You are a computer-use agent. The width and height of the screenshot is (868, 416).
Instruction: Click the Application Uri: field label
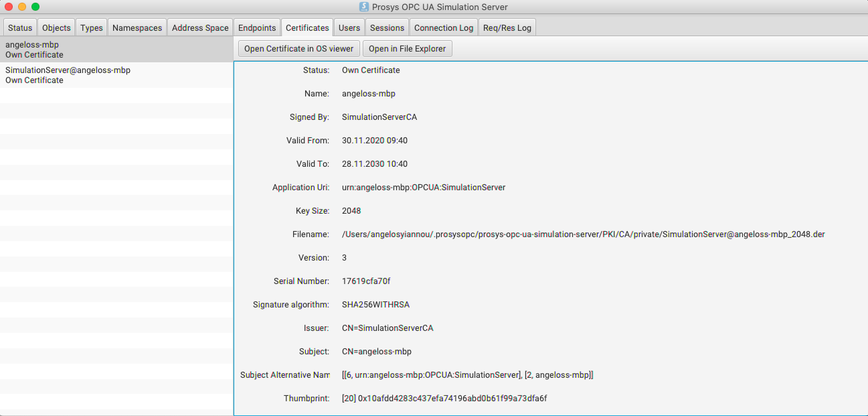pyautogui.click(x=301, y=187)
